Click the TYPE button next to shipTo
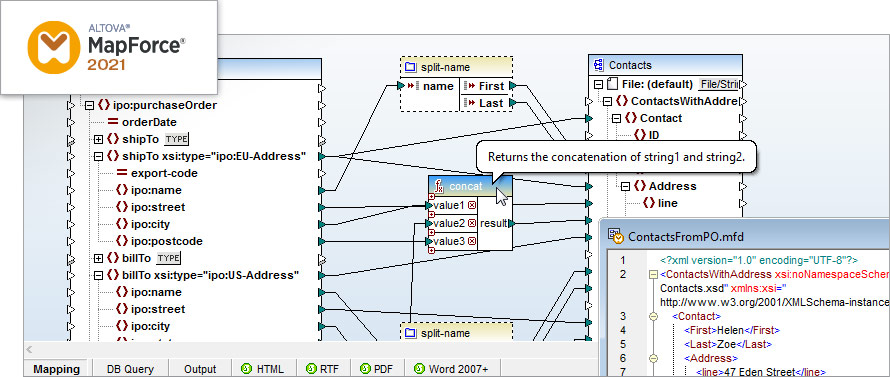This screenshot has width=890, height=377. (176, 139)
